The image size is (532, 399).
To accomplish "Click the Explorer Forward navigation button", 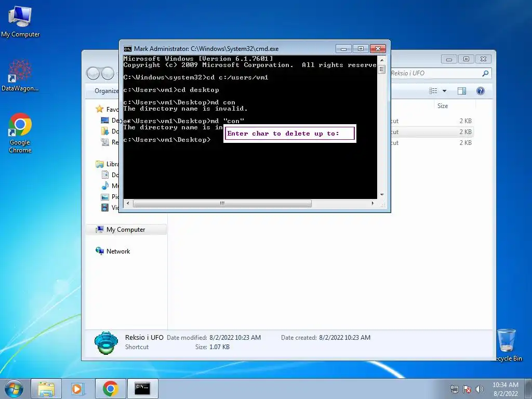I will (108, 73).
